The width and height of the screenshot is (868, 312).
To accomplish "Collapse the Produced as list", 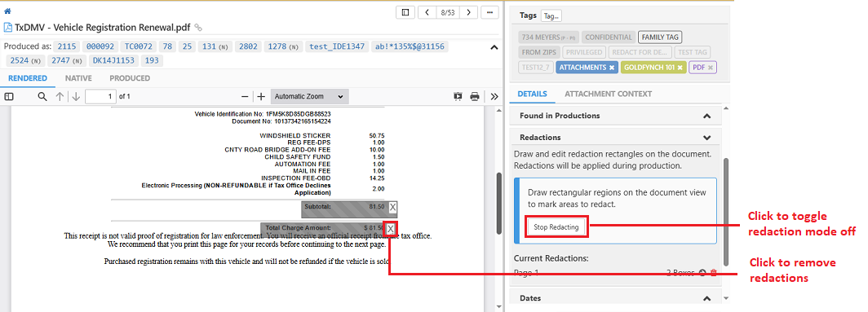I will tap(494, 47).
